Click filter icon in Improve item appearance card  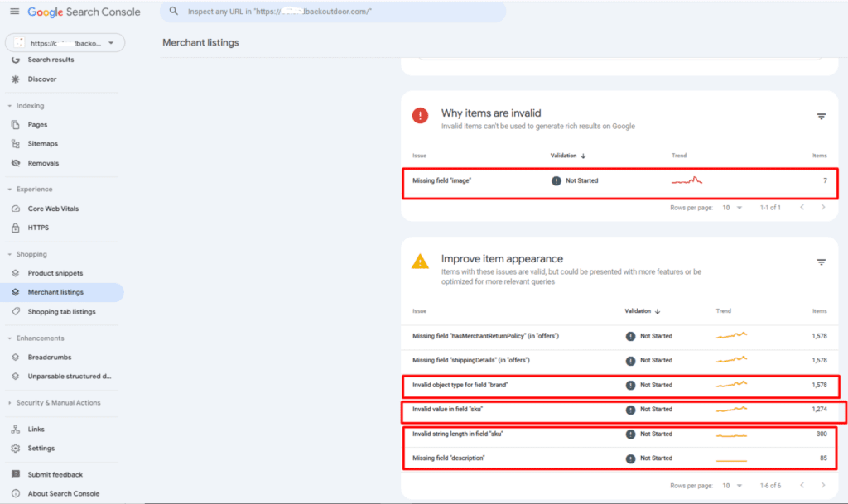(821, 262)
